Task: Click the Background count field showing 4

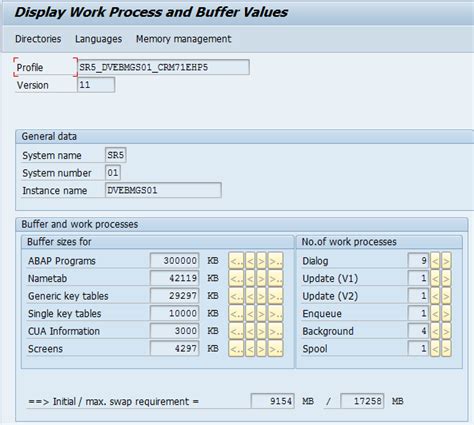Action: [418, 331]
